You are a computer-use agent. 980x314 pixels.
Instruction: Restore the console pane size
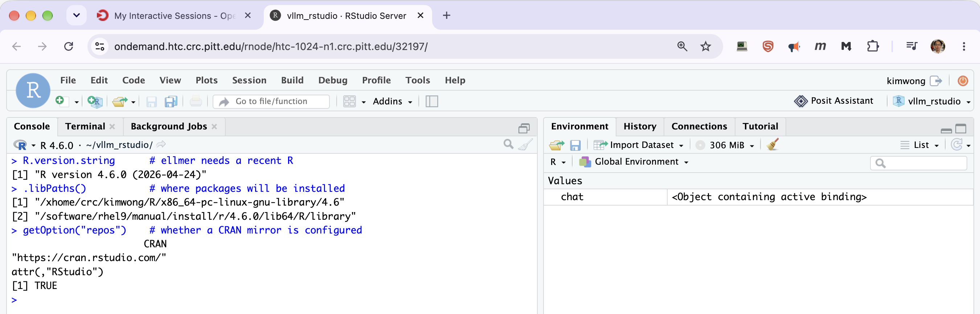click(x=524, y=128)
